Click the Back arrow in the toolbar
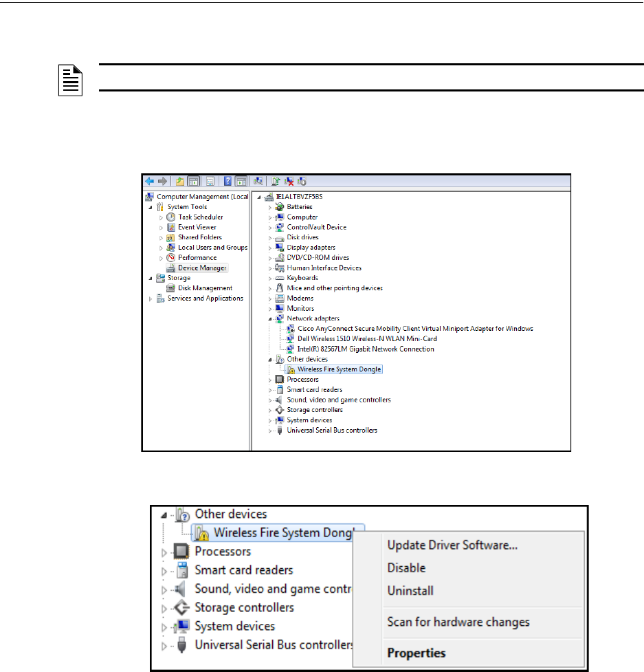The image size is (644, 672). click(149, 182)
